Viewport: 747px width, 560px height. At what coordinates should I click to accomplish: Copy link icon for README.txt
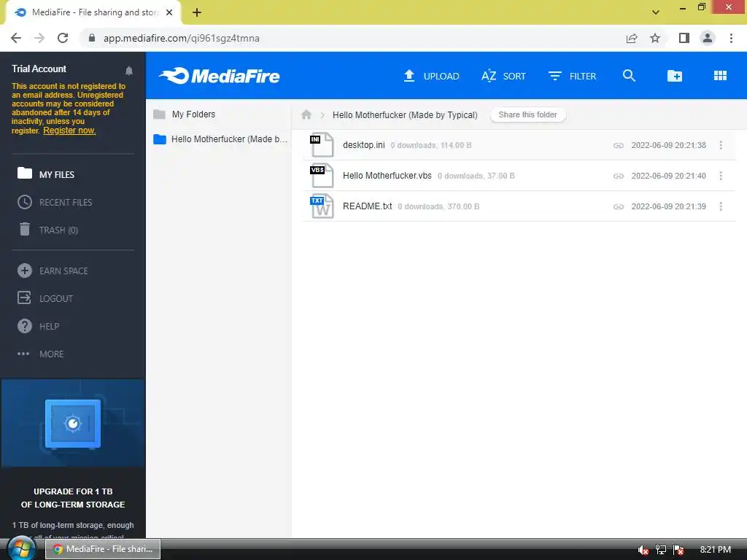619,206
